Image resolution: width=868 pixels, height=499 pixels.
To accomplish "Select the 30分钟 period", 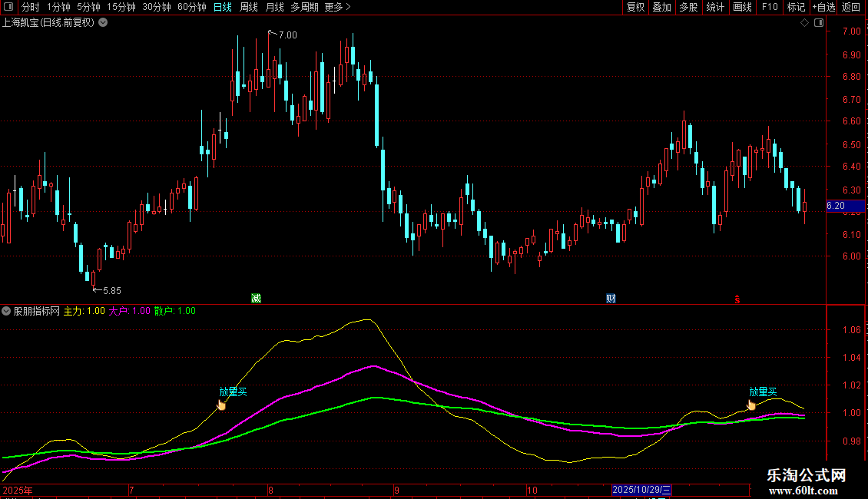I will click(x=157, y=7).
